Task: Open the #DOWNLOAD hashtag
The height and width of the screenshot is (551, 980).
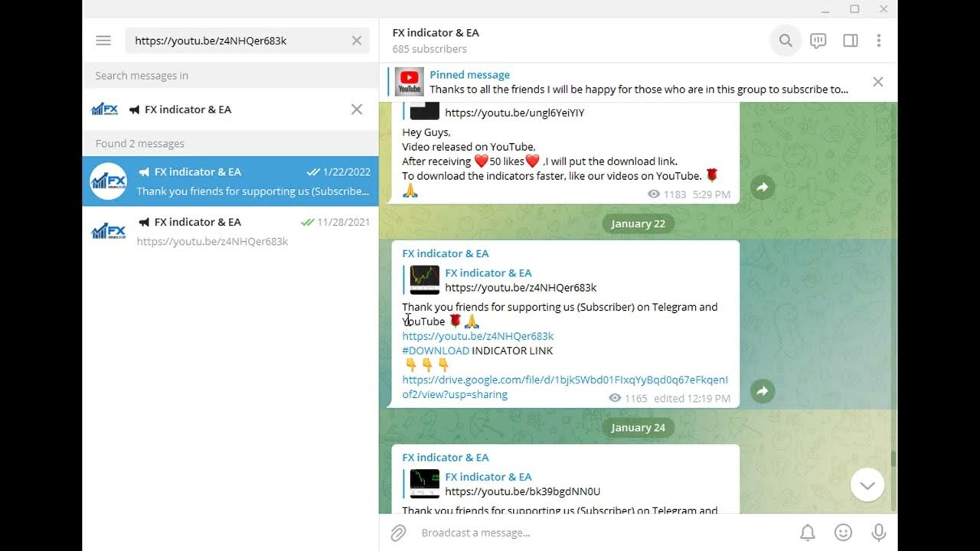Action: click(x=436, y=350)
